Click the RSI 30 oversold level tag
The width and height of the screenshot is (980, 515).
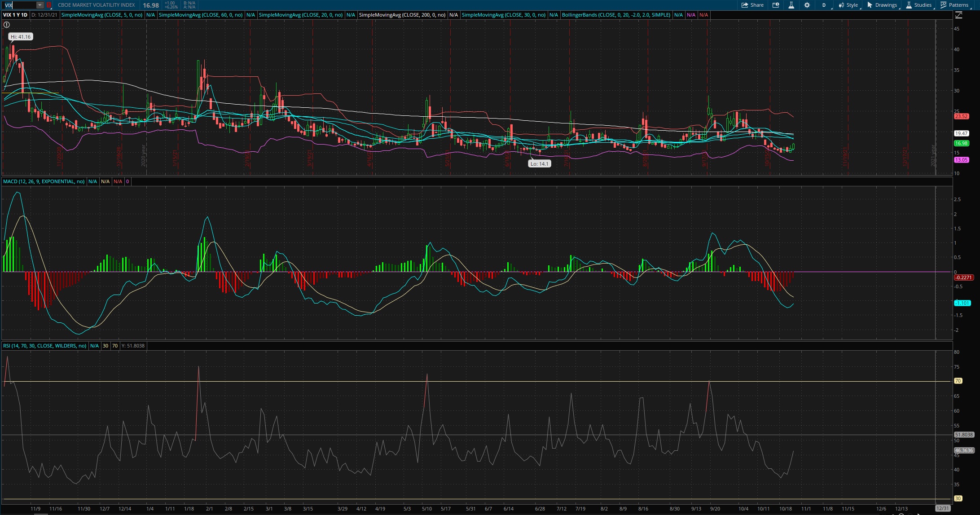coord(958,498)
